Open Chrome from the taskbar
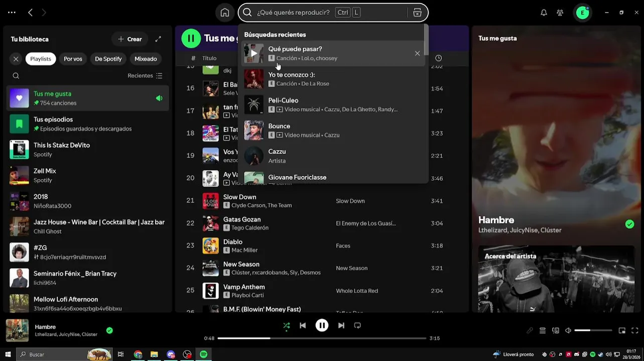644x361 pixels. [x=138, y=354]
